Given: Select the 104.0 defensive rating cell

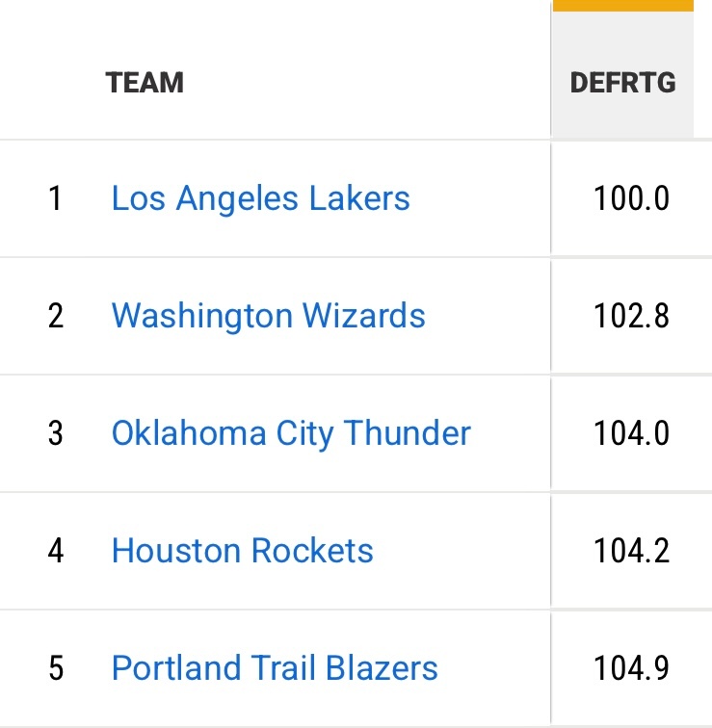Looking at the screenshot, I should click(631, 434).
